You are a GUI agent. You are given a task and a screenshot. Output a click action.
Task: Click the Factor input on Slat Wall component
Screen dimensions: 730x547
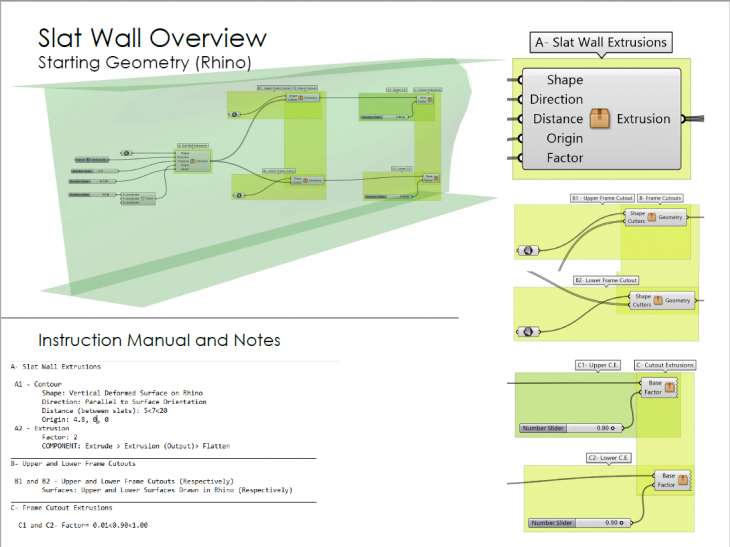(565, 158)
